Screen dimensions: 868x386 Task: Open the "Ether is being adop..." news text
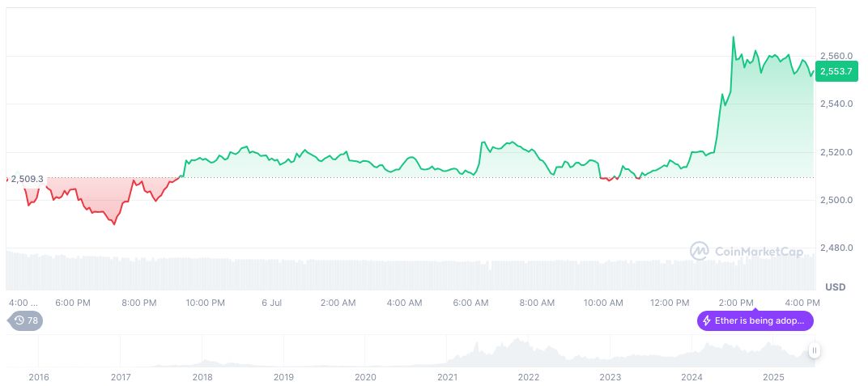click(x=761, y=321)
